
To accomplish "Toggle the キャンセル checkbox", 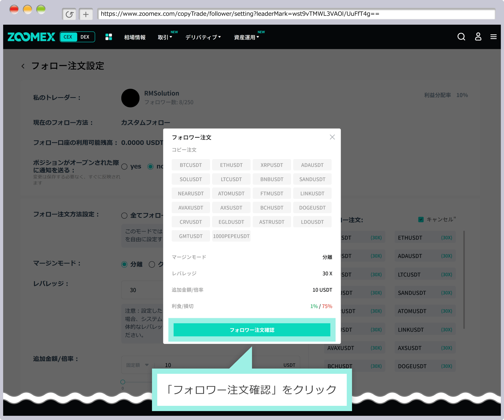I will pyautogui.click(x=421, y=219).
